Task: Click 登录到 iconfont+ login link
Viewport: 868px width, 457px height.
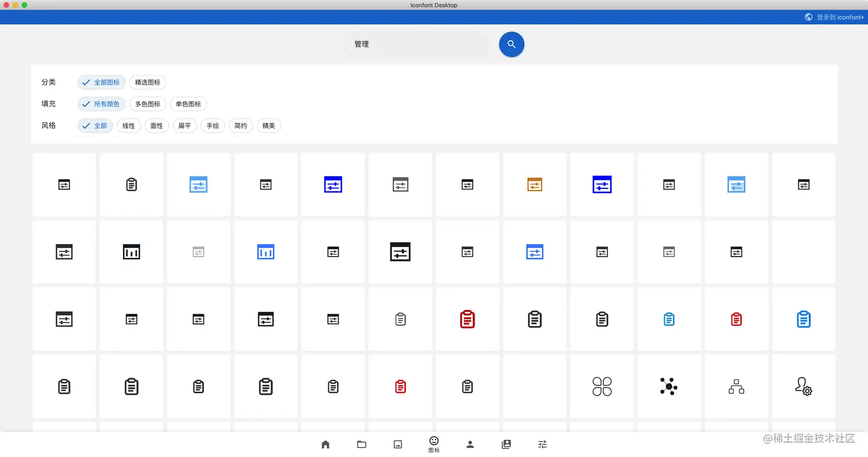Action: point(840,17)
